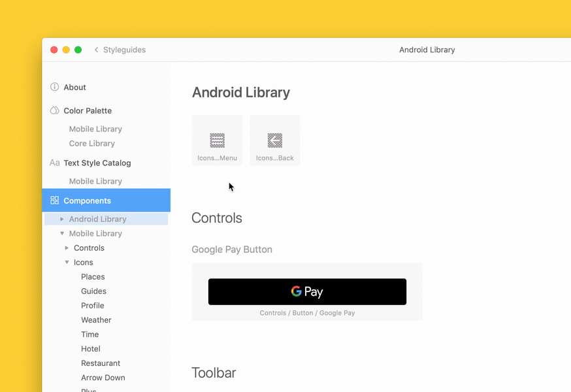Open the Text Style Catalog section
Viewport: 571px width, 392px height.
tap(97, 163)
